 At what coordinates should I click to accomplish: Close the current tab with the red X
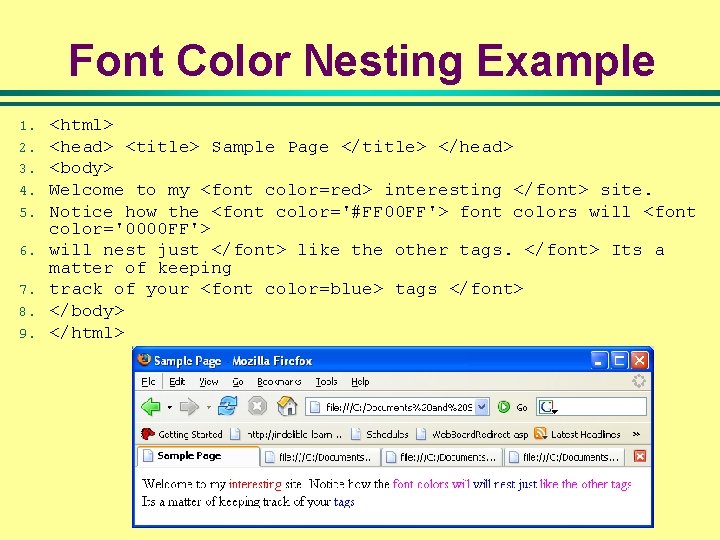tap(640, 456)
